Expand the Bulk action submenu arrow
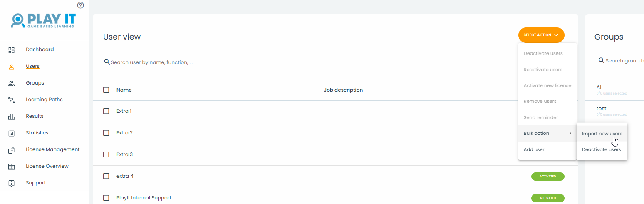The image size is (644, 204). [x=570, y=133]
